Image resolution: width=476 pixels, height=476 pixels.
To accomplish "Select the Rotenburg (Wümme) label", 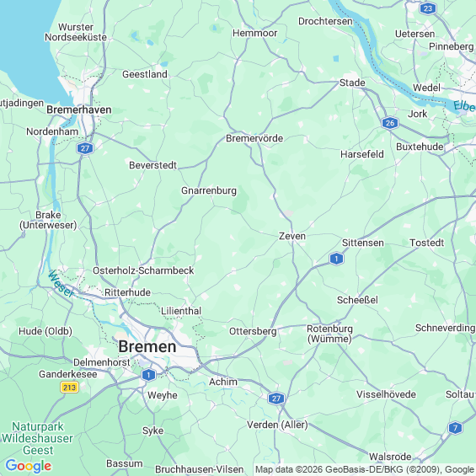I will 329,334.
